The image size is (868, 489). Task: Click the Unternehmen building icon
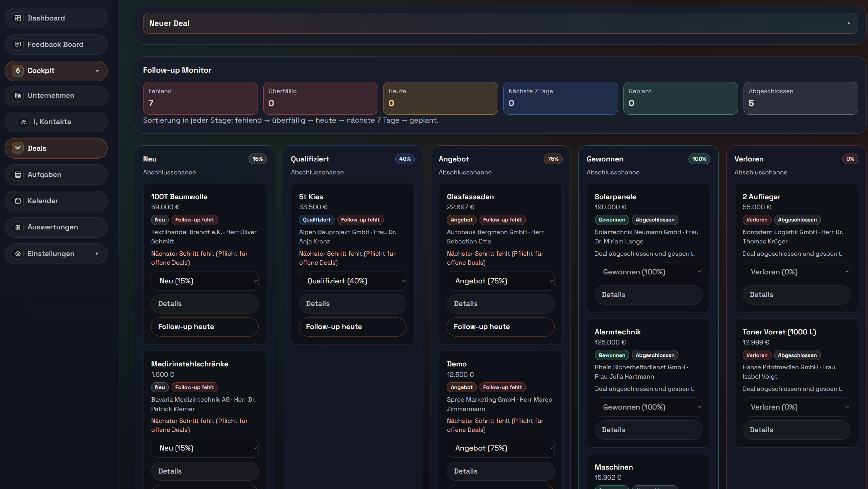coord(18,96)
